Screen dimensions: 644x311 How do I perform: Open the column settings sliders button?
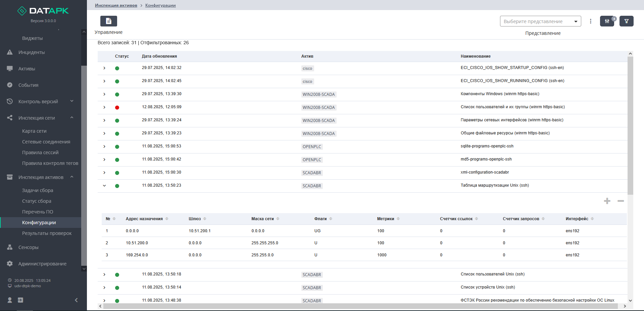[607, 21]
